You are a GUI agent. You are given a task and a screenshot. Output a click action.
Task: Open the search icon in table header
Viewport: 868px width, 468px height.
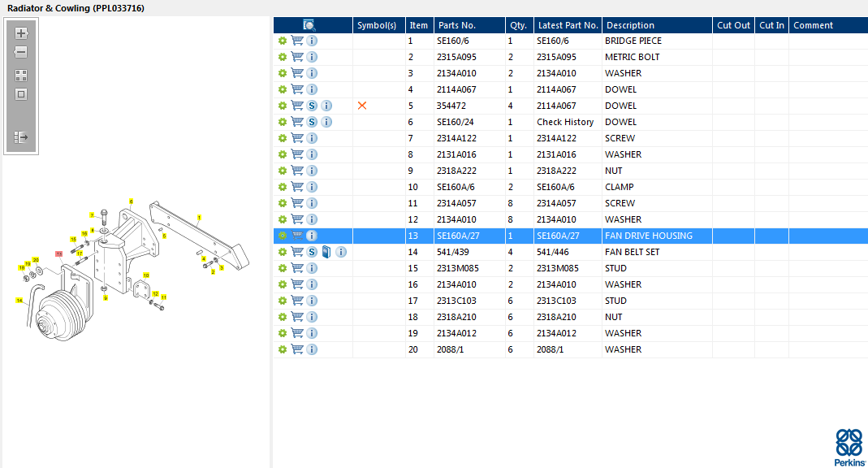pyautogui.click(x=309, y=25)
